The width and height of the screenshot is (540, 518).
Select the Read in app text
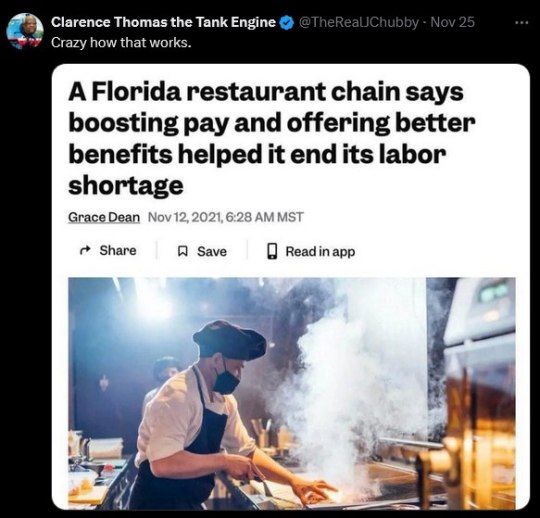pos(320,251)
